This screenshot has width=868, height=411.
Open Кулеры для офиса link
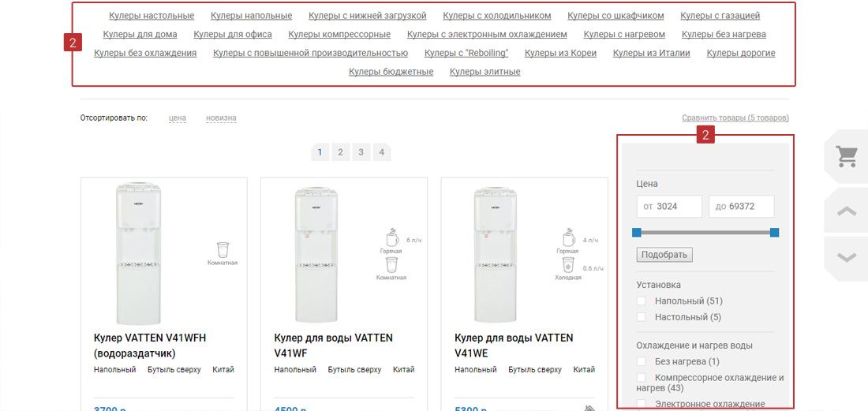[233, 34]
